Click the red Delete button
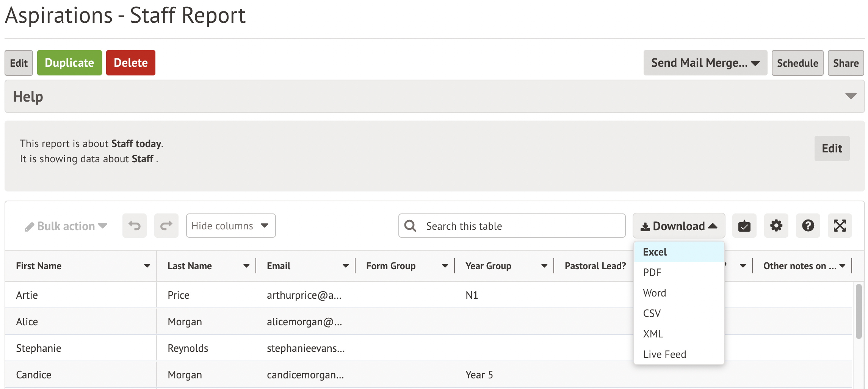The width and height of the screenshot is (868, 389). click(130, 63)
